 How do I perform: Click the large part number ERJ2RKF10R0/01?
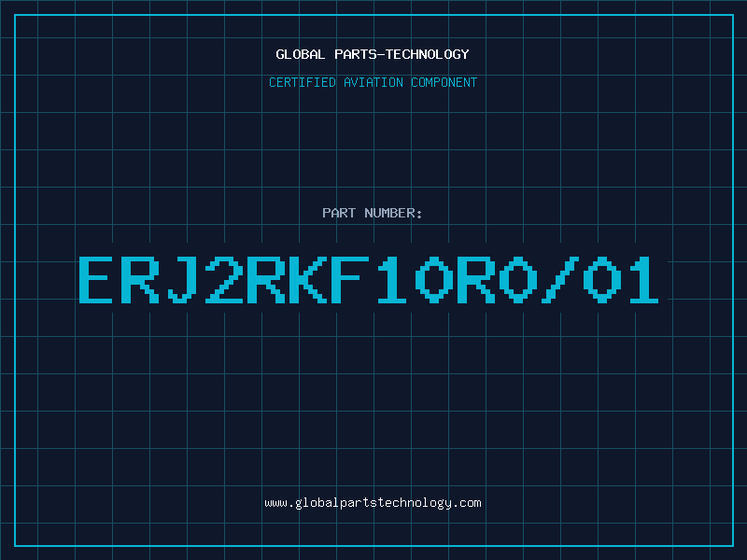tap(369, 280)
